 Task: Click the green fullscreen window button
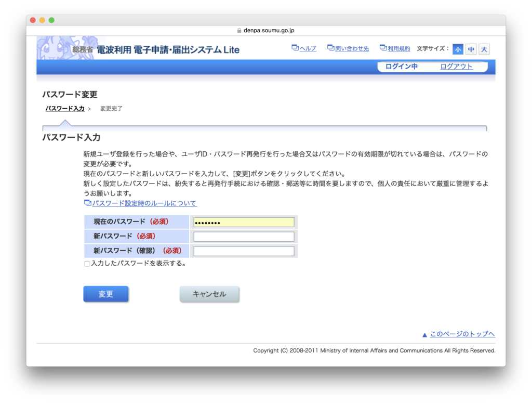click(51, 20)
